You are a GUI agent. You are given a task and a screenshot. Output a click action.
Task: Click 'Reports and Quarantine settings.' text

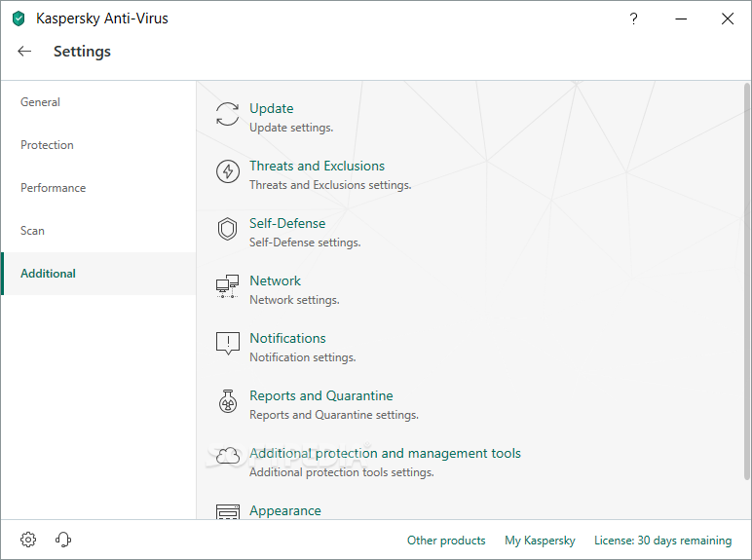334,415
